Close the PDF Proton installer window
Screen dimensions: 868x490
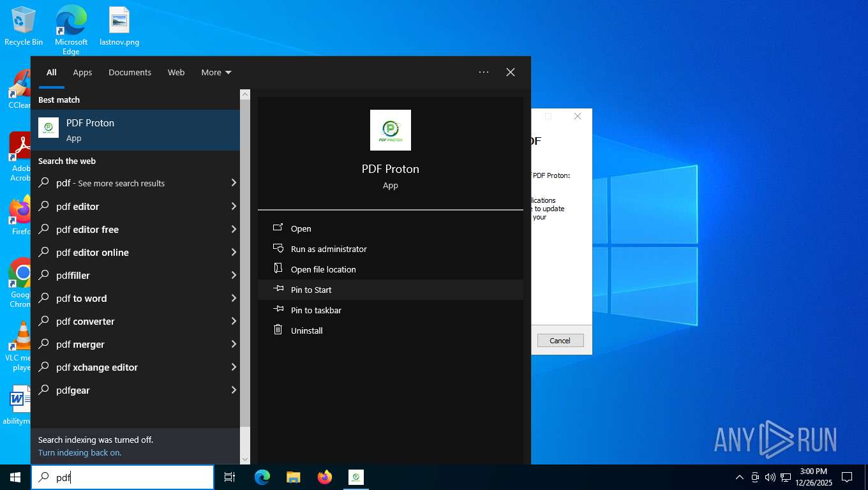point(578,116)
